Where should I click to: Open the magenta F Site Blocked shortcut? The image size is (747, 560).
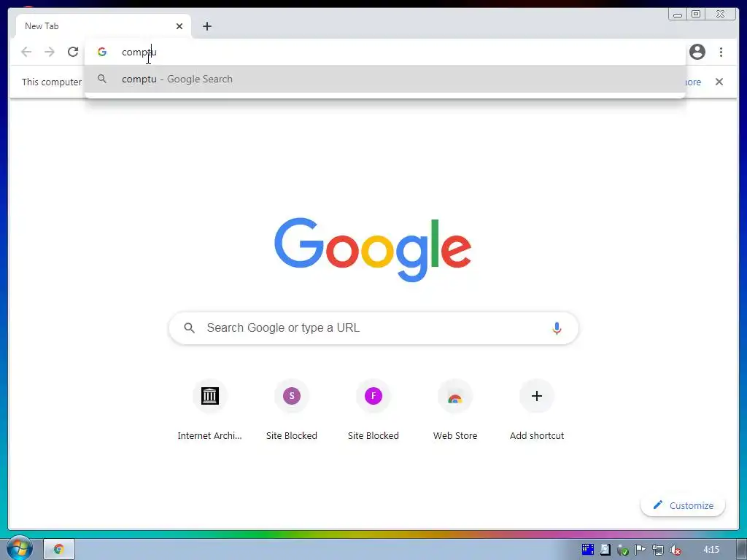373,396
